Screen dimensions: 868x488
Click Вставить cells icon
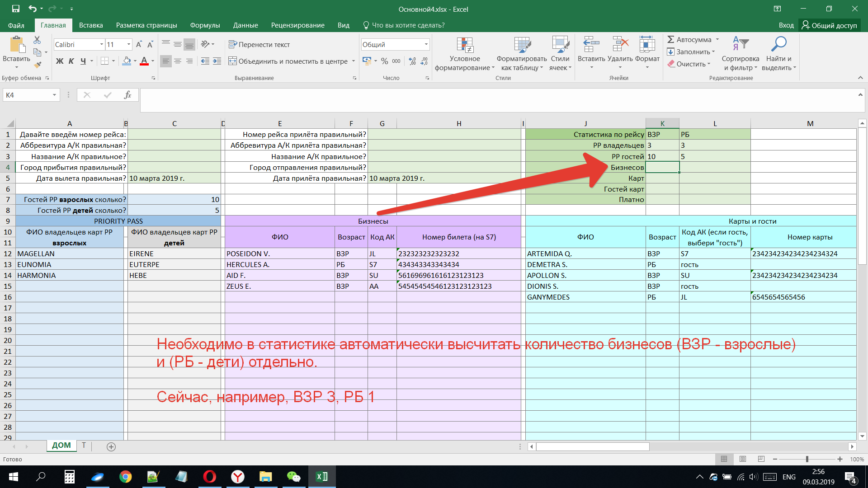click(x=591, y=45)
